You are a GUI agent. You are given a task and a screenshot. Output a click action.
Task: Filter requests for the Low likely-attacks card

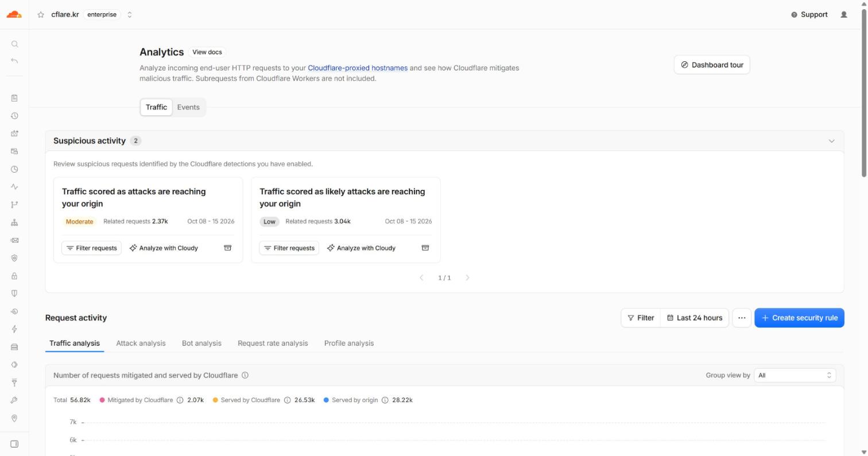pos(289,248)
